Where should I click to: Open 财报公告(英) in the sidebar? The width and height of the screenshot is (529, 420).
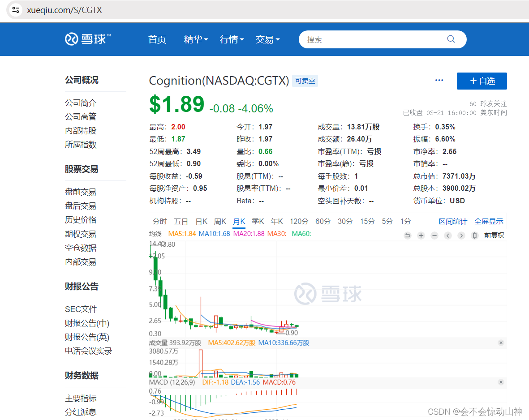tap(87, 337)
